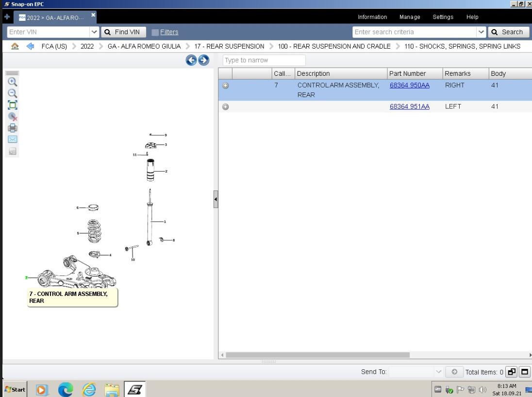Open the Manage menu
The image size is (532, 397).
[410, 17]
